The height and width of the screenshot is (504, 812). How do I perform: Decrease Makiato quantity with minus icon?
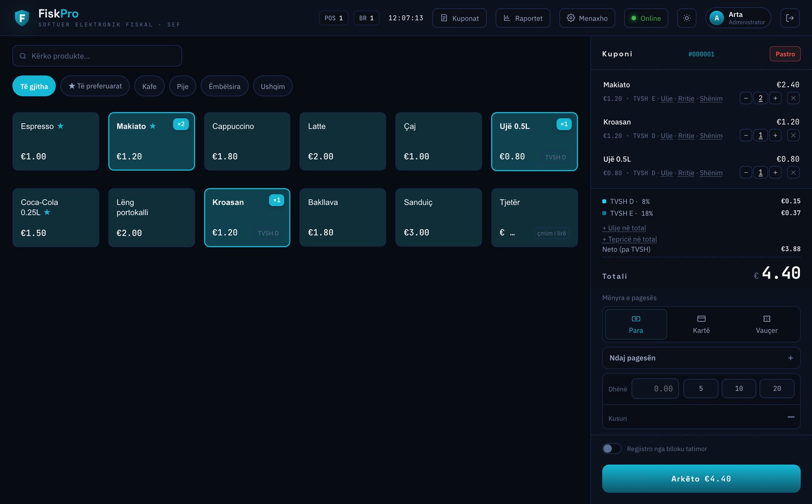746,98
